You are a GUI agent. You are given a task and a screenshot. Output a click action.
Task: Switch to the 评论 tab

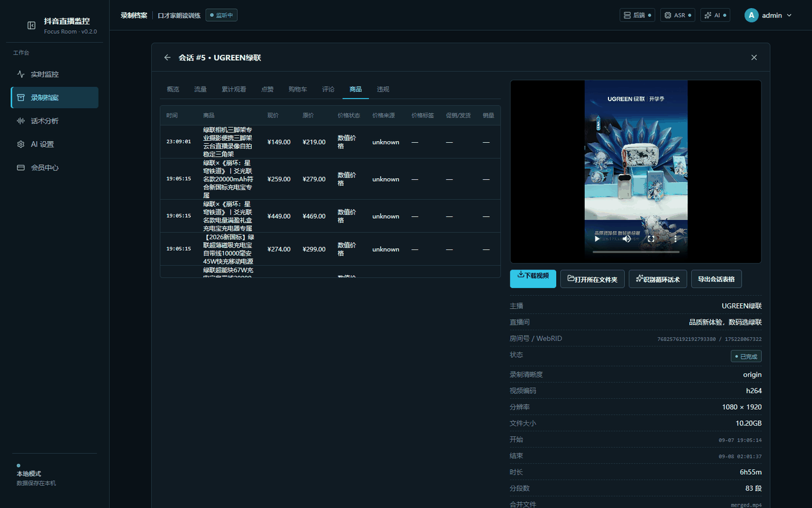(x=328, y=89)
